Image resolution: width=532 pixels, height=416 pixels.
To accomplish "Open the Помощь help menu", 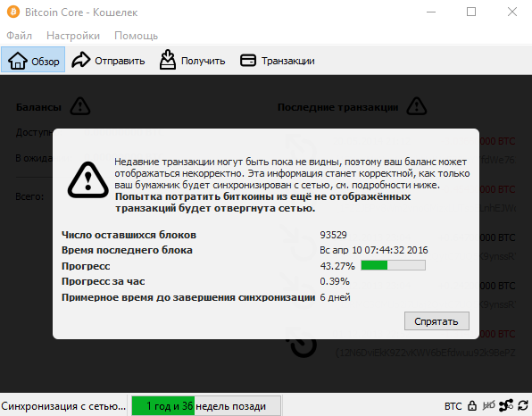I will click(136, 36).
